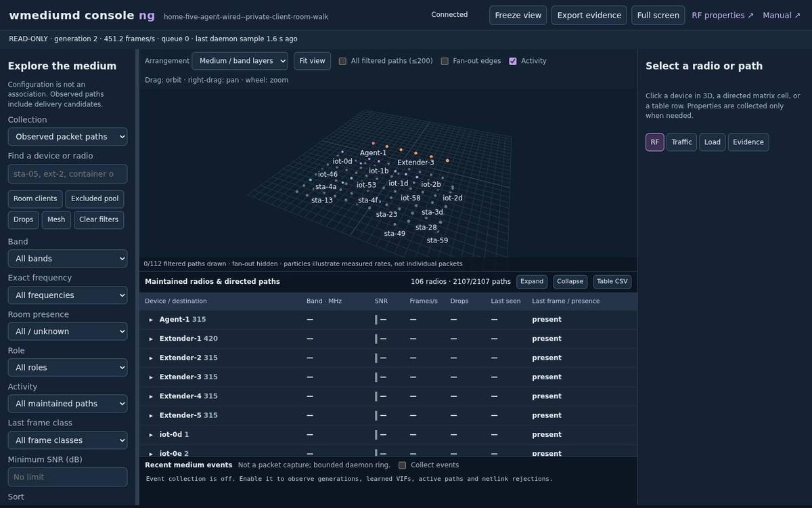812x508 pixels.
Task: Select sta-49 node in 3D view
Action: 394,234
